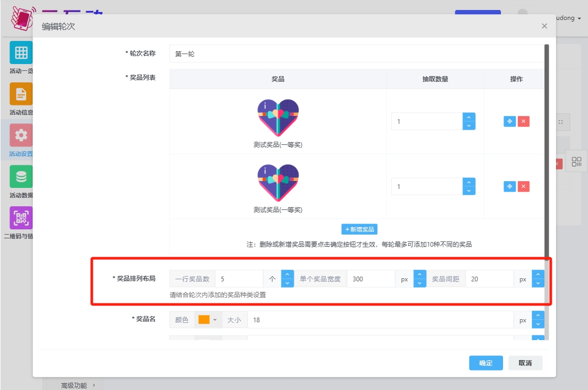
Task: Open 活动数据 database icon
Action: [x=21, y=177]
